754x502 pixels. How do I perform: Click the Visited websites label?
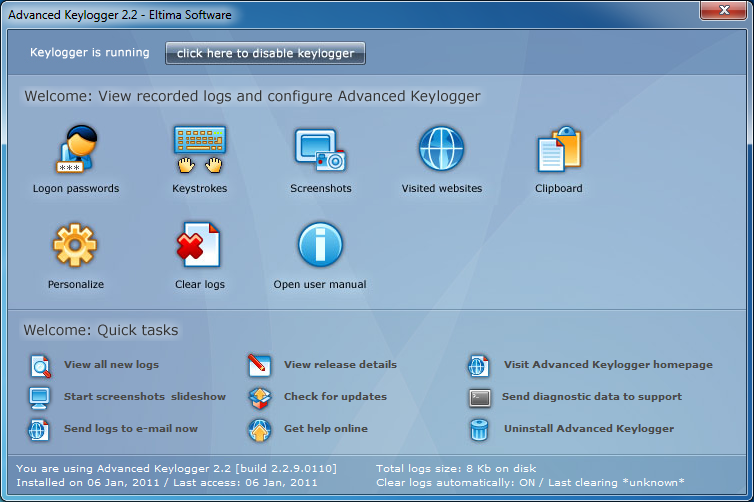[442, 188]
